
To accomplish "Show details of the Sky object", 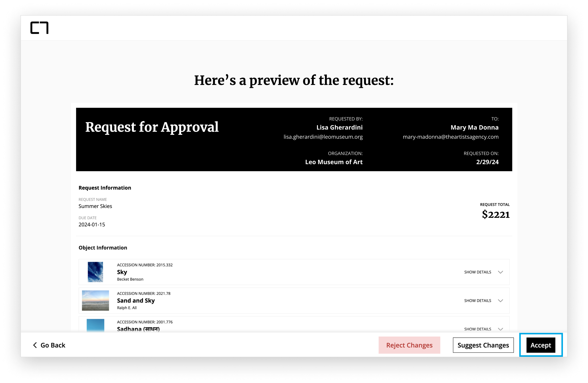I will pos(477,272).
